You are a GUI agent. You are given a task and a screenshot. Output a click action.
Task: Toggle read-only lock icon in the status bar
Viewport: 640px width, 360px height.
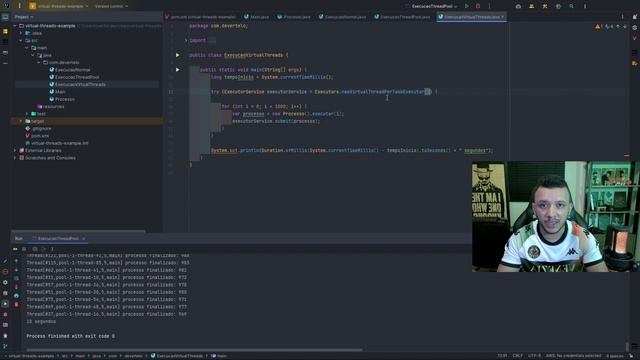coord(631,356)
